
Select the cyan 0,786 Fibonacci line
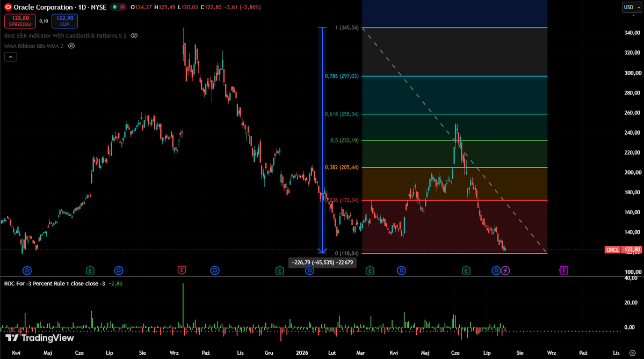[454, 76]
